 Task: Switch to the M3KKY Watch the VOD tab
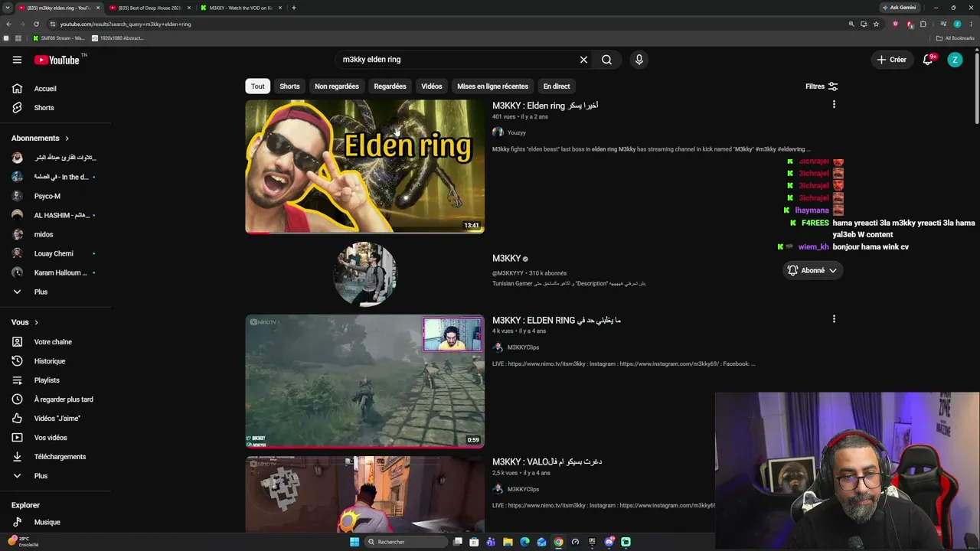click(240, 8)
